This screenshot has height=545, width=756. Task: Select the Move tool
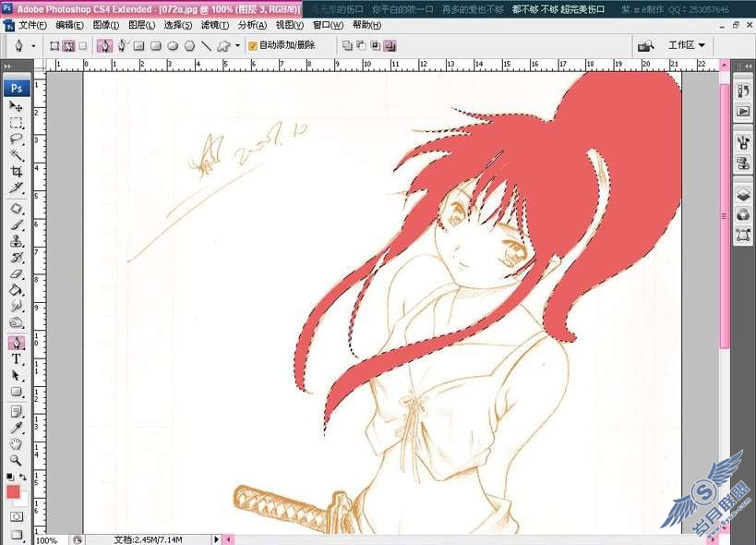tap(16, 105)
